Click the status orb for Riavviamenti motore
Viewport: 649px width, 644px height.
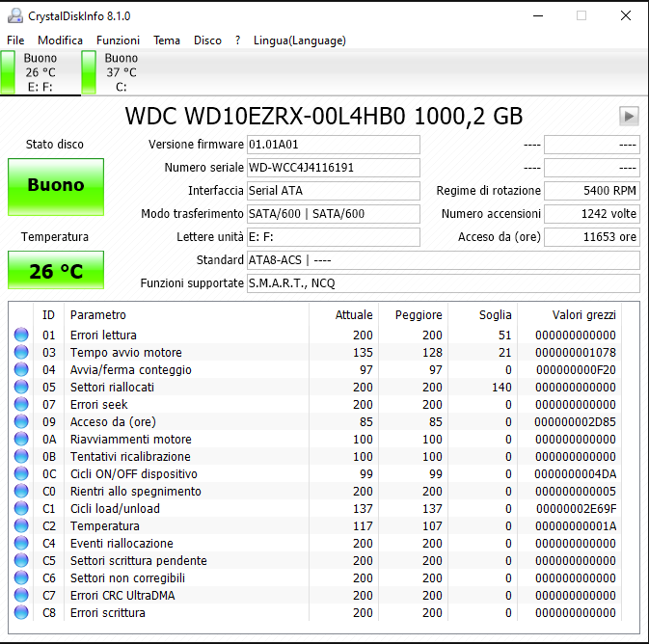point(21,439)
